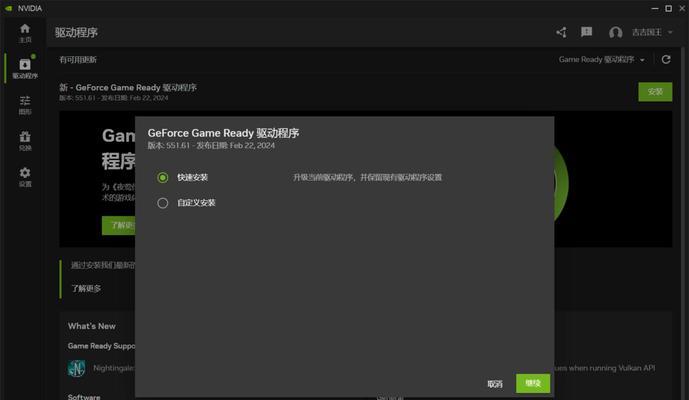Open the Home (主页) sidebar tab
689x400 pixels.
[x=25, y=33]
